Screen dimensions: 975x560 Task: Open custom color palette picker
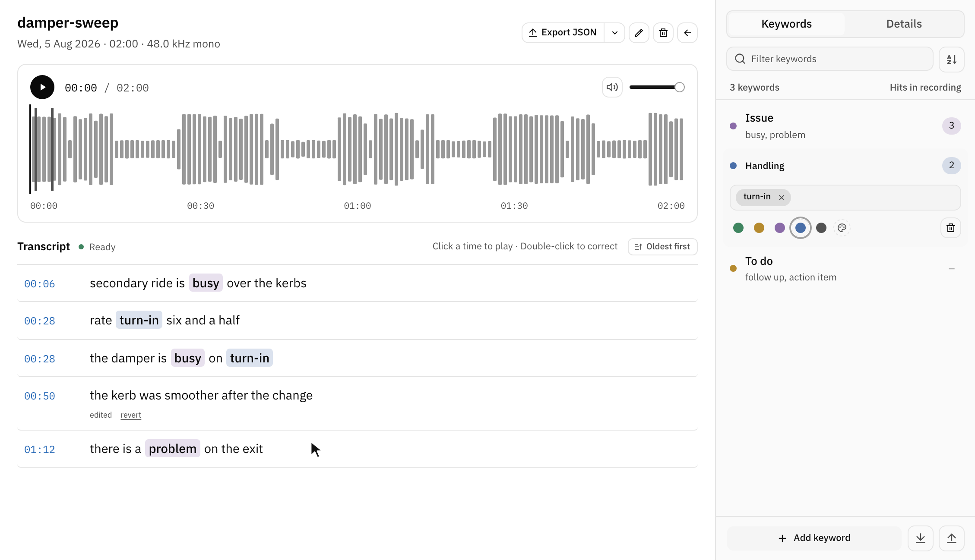[842, 228]
